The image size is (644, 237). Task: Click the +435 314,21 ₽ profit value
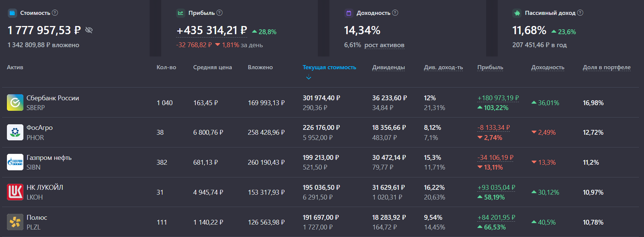click(211, 30)
